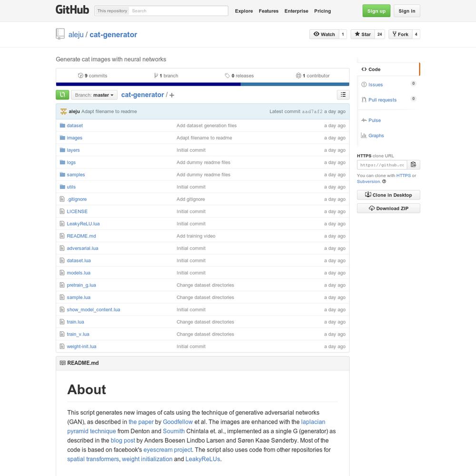The width and height of the screenshot is (476, 476).
Task: Open Pricing in top navigation
Action: (x=322, y=11)
